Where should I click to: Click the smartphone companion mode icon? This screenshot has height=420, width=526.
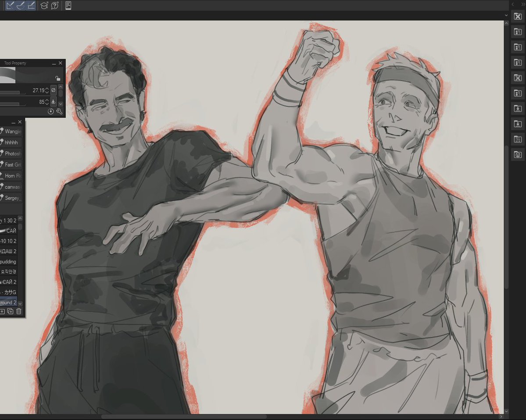(x=68, y=5)
